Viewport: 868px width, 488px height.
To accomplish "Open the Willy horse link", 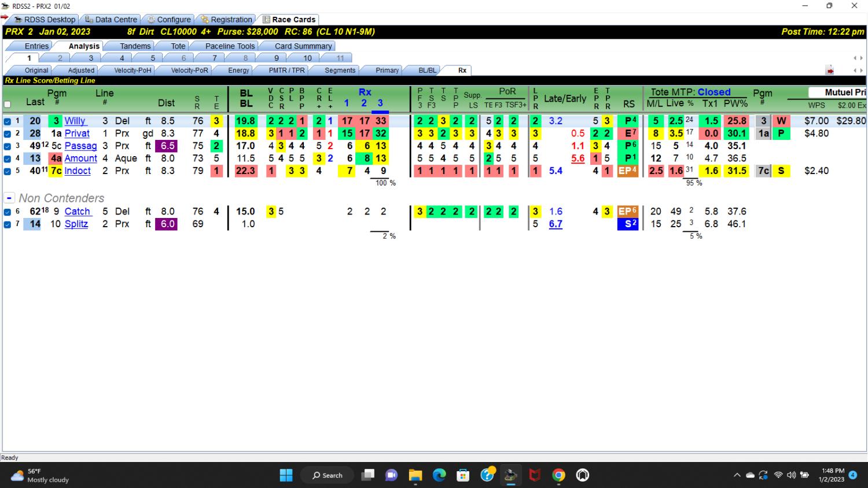I will (x=75, y=121).
